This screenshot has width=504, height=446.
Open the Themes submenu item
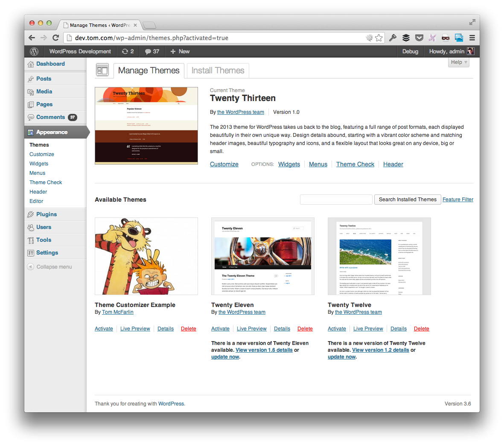39,145
